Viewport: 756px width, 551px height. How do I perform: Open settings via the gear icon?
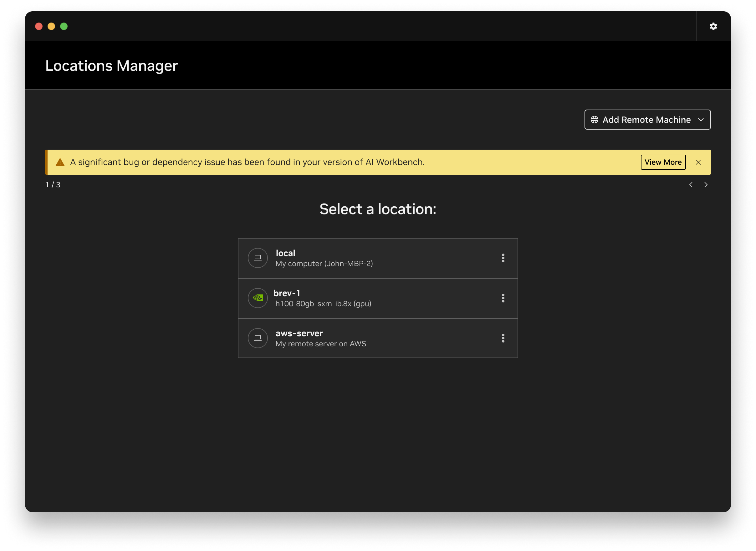tap(713, 26)
